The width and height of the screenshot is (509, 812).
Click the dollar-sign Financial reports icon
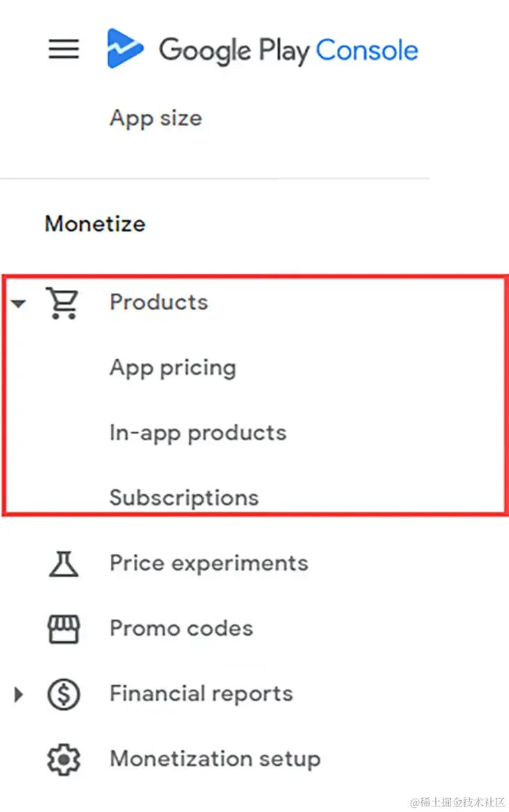click(63, 694)
